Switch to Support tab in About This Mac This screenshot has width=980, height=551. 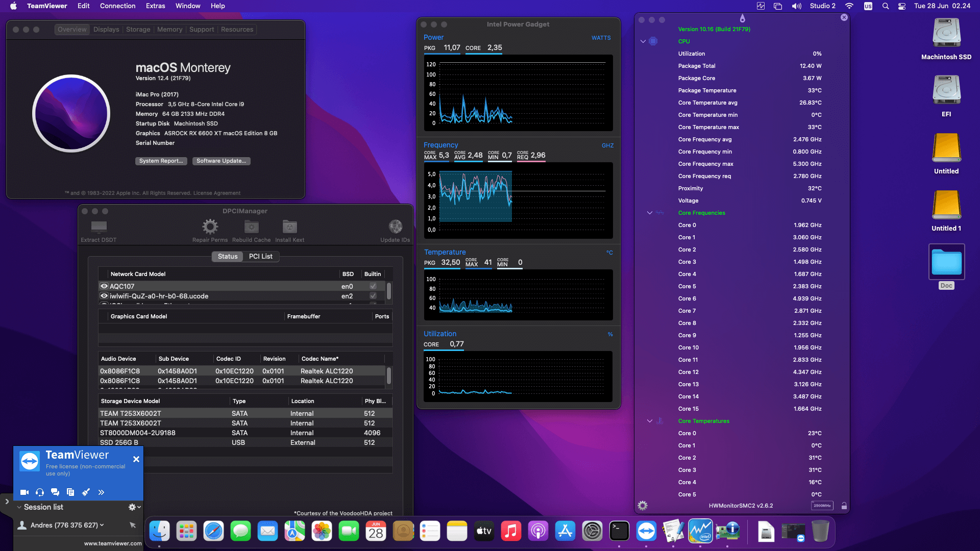point(202,30)
